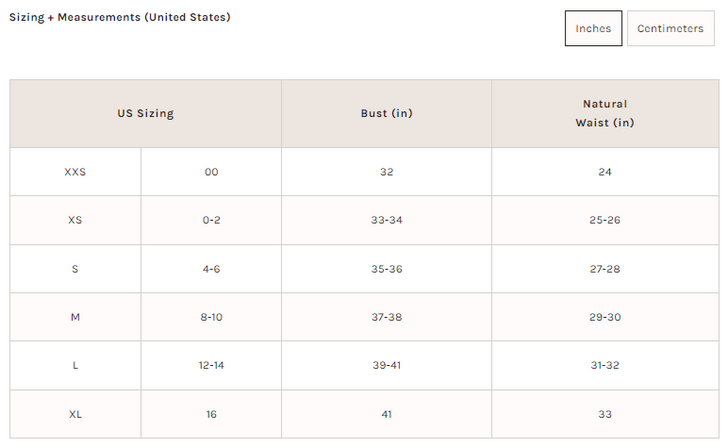Select the 00 US size cell
This screenshot has width=728, height=448.
click(211, 172)
